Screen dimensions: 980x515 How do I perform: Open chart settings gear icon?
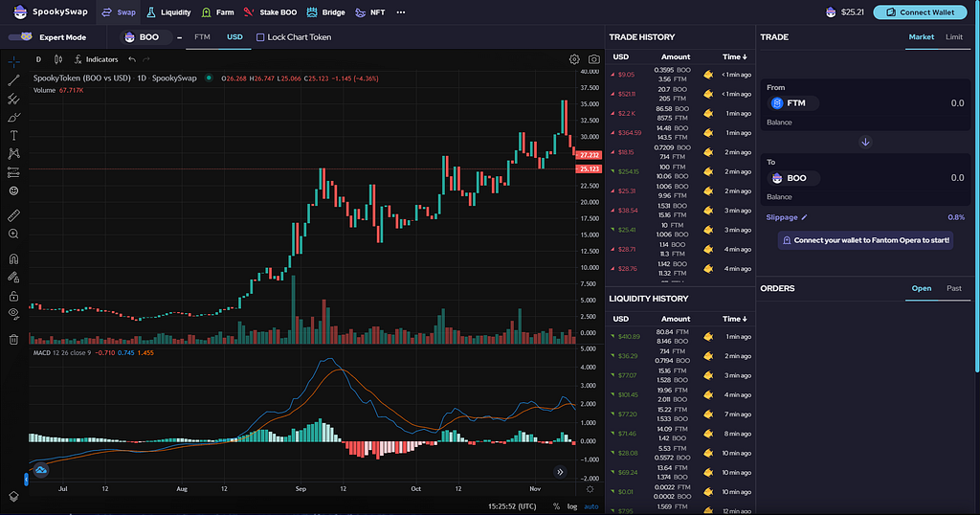click(574, 59)
